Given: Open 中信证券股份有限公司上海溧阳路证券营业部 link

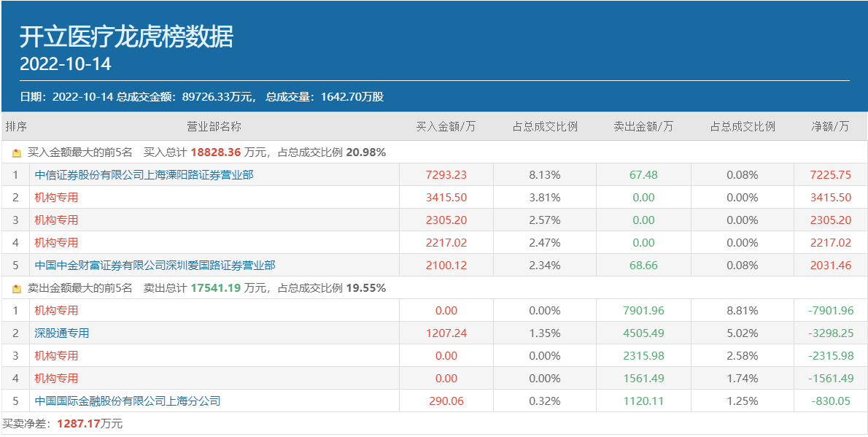Looking at the screenshot, I should 144,175.
